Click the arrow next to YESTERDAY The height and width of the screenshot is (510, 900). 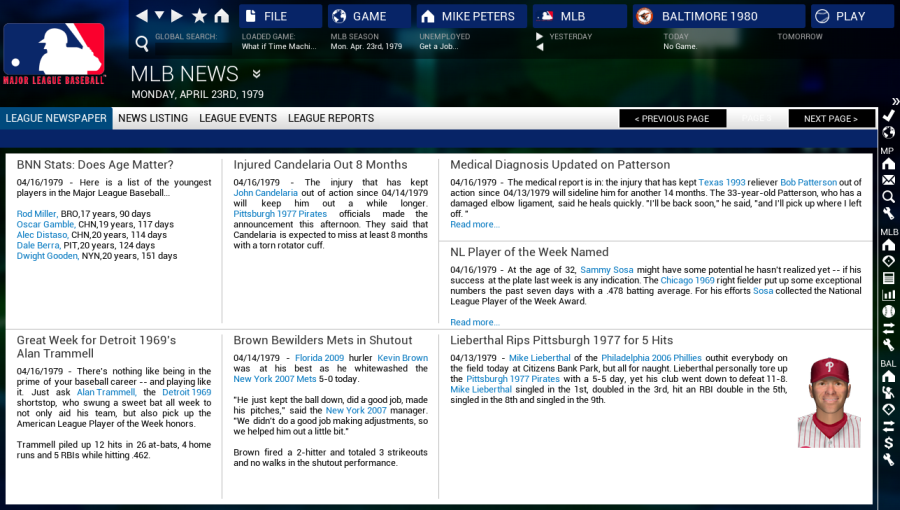[539, 37]
